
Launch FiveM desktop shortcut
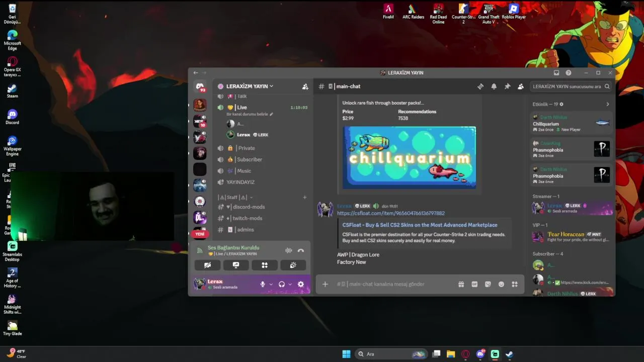[388, 11]
